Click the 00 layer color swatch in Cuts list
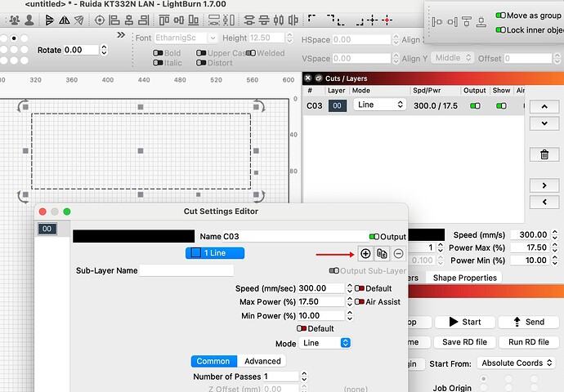The width and height of the screenshot is (564, 392). point(337,105)
